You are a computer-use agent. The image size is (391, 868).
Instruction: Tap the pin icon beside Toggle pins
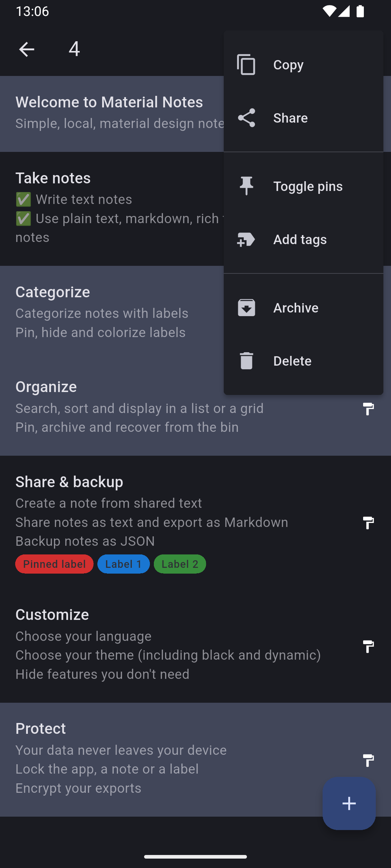click(246, 186)
